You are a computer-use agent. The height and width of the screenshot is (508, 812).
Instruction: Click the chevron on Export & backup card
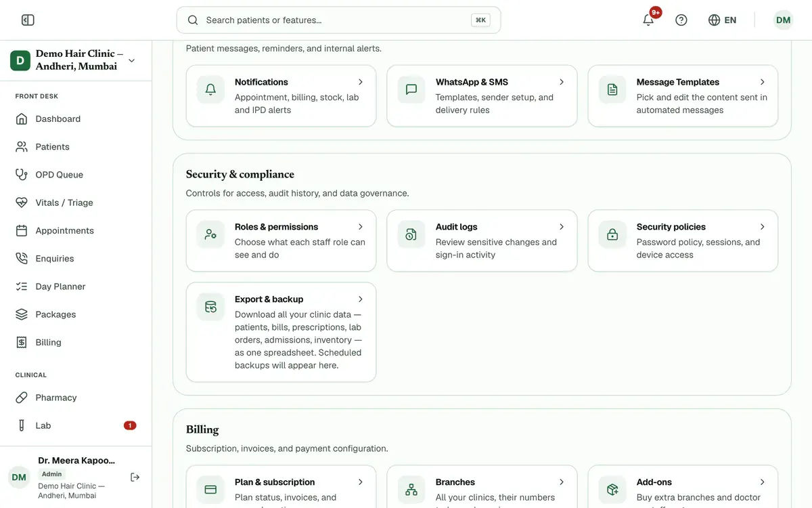(361, 299)
